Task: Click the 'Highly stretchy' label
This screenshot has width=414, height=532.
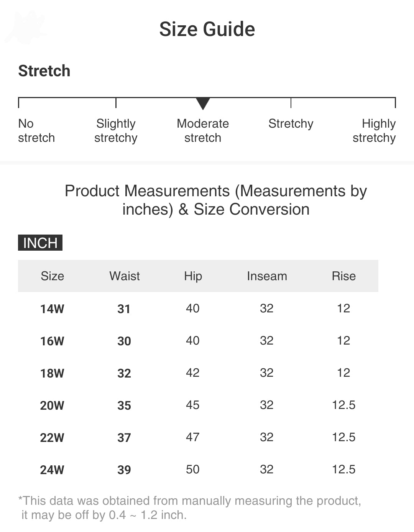Action: (374, 131)
